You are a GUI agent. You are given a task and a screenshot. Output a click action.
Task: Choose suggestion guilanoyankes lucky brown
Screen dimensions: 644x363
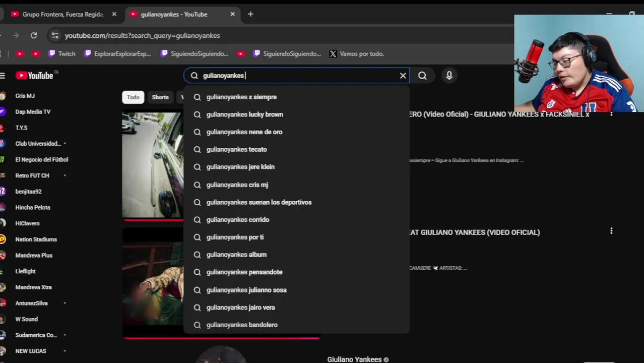click(296, 114)
